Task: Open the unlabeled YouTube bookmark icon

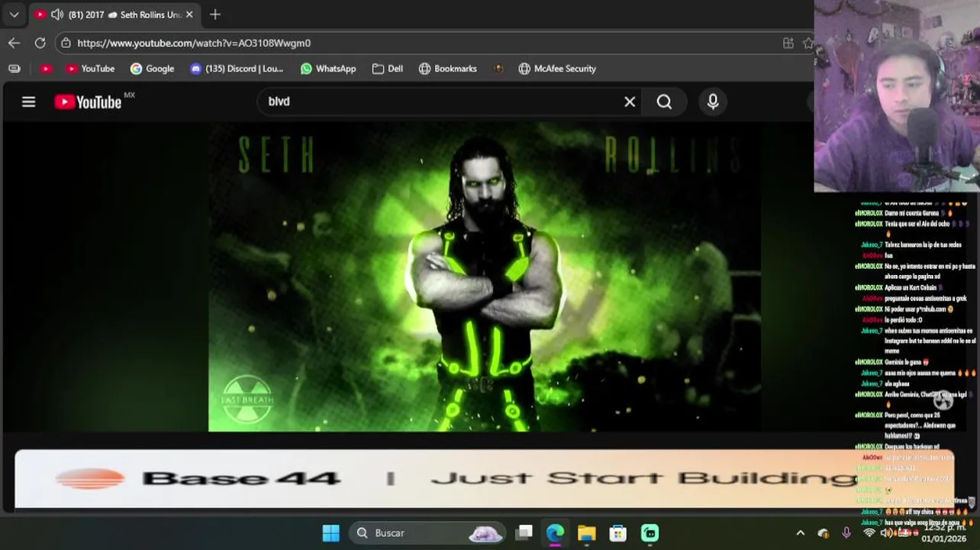Action: 46,69
